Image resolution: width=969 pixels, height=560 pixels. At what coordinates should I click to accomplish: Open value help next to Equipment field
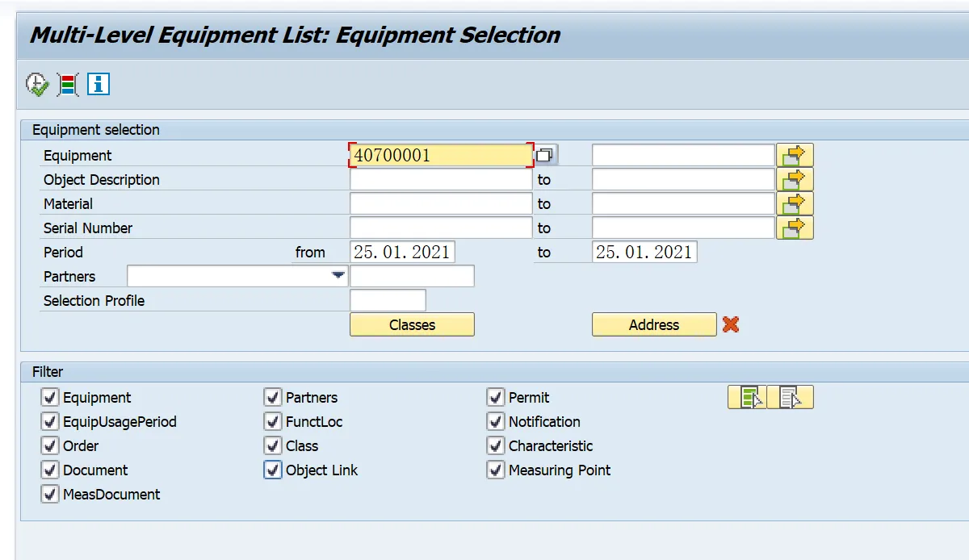546,155
